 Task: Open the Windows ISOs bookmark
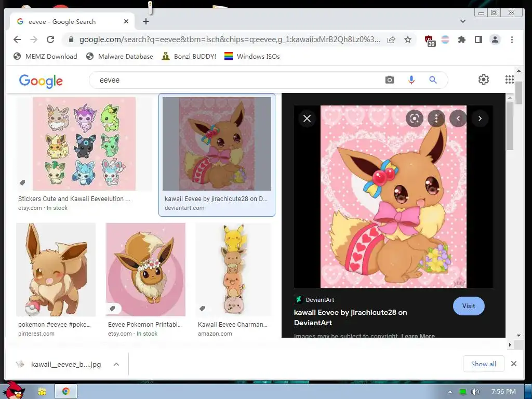[x=252, y=56]
